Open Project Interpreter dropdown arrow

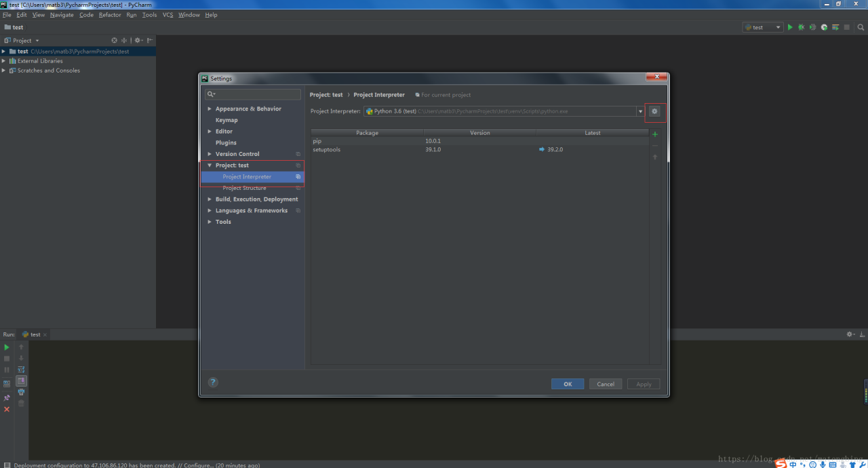pyautogui.click(x=640, y=111)
